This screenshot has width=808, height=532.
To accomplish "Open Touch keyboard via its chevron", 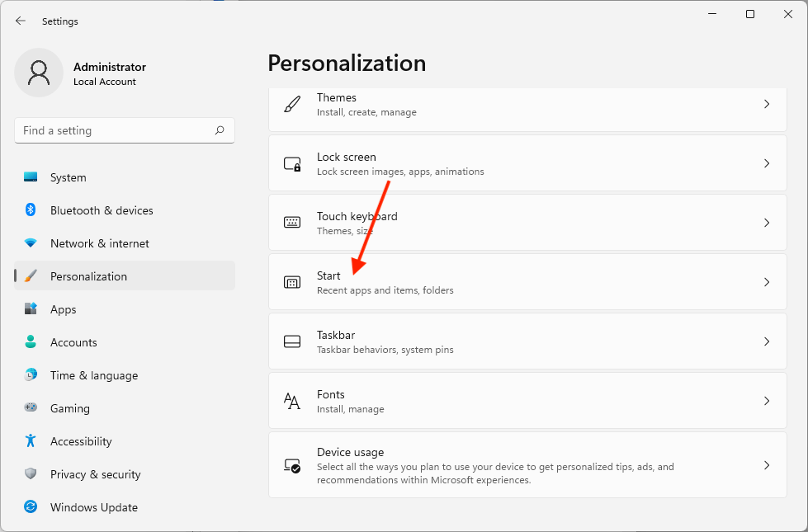I will 767,223.
